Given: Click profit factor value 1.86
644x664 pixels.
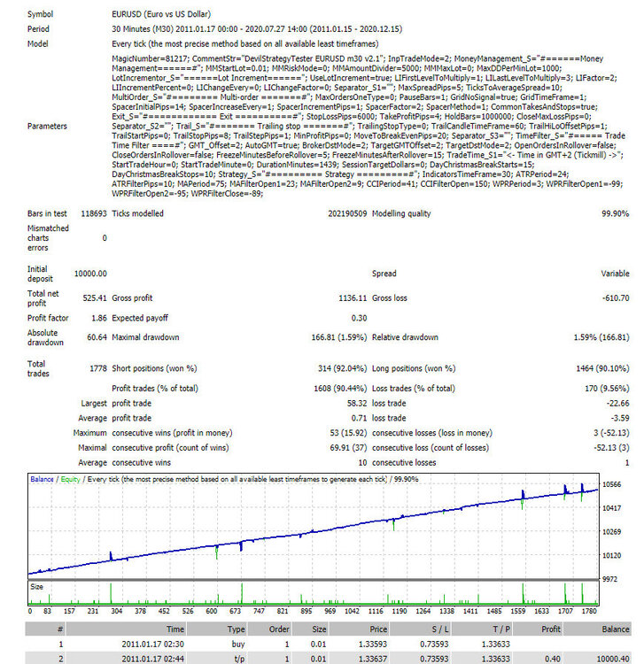Looking at the screenshot, I should pos(99,318).
